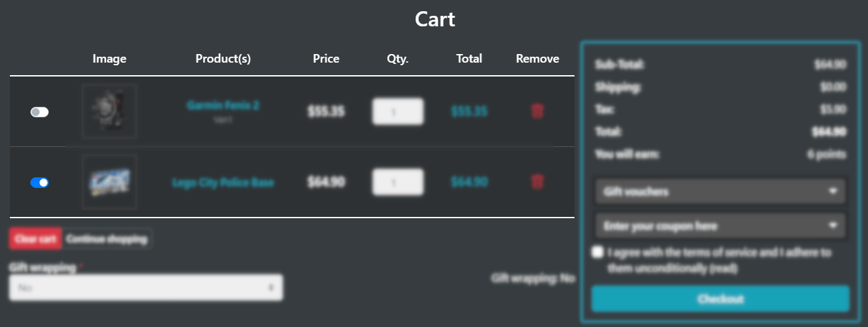Delete Lego City Police Base with trash icon
Viewport: 868px width, 327px height.
click(x=538, y=182)
